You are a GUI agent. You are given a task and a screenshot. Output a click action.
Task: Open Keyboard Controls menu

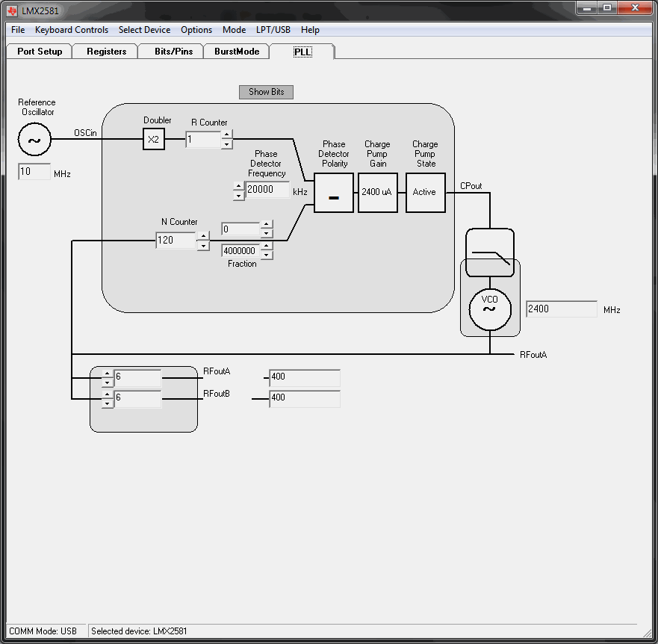(x=72, y=30)
